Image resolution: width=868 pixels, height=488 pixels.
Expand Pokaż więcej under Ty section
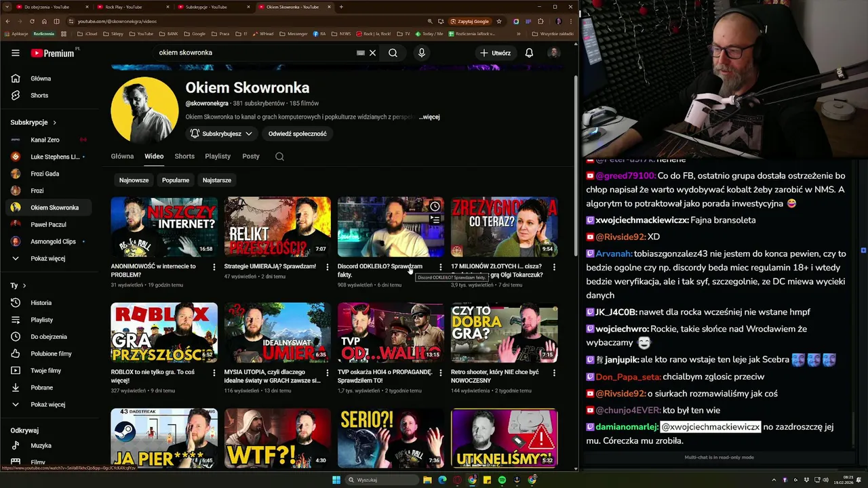point(47,405)
